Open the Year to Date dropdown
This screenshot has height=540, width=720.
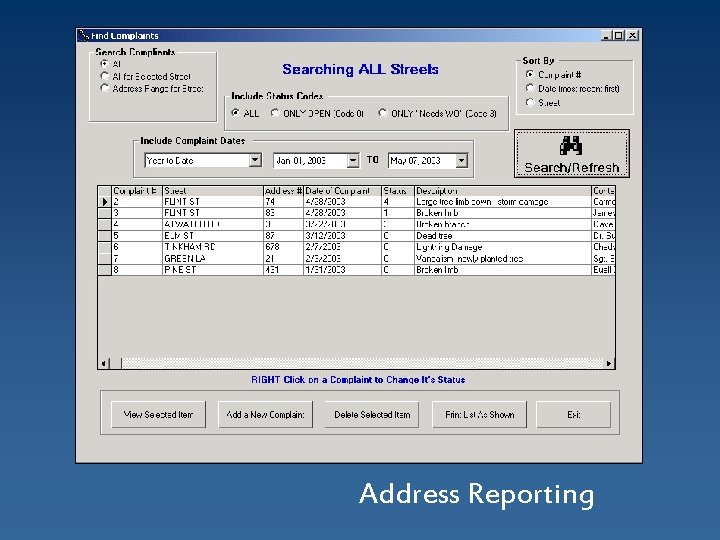(x=255, y=160)
